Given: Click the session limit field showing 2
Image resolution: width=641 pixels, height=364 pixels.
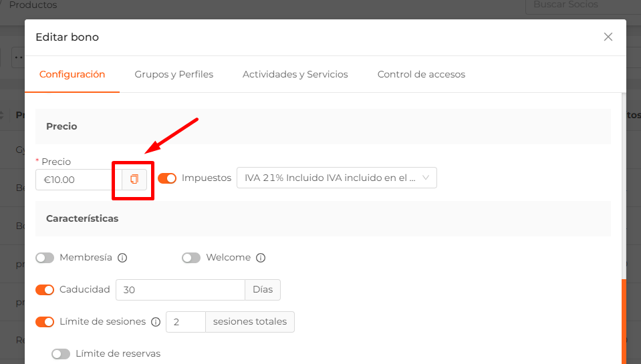Looking at the screenshot, I should click(186, 322).
